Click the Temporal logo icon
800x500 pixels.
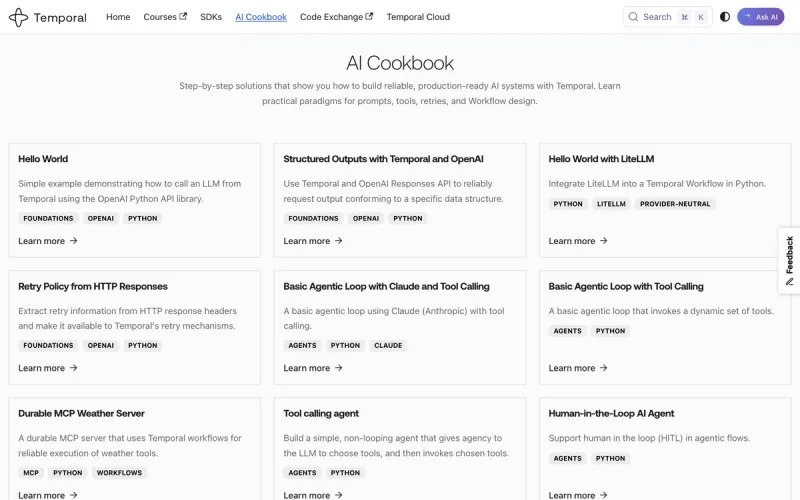pyautogui.click(x=18, y=17)
